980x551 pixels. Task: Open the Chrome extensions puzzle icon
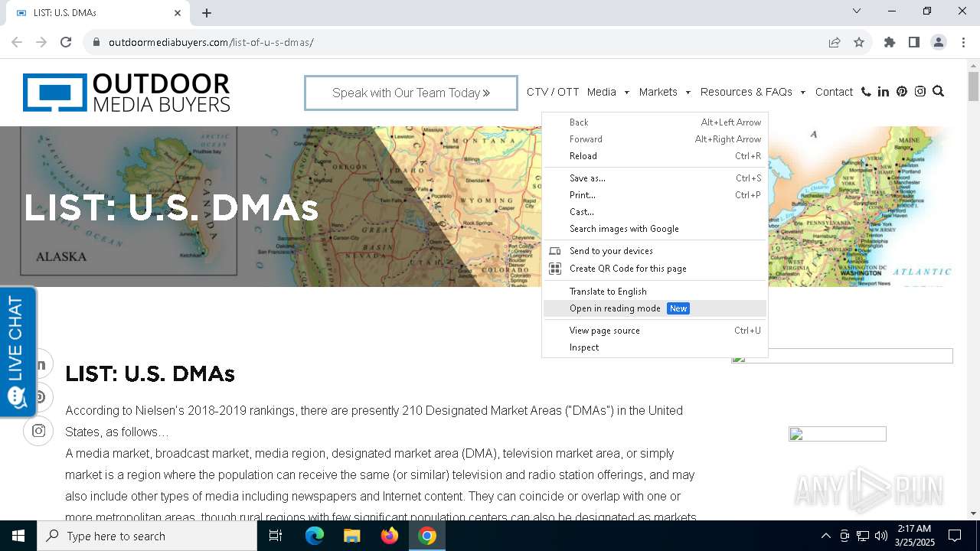click(x=890, y=42)
